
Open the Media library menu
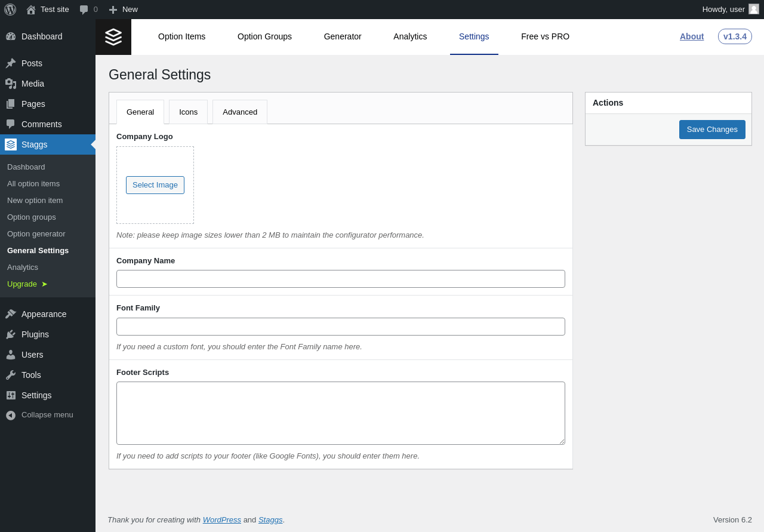[32, 84]
